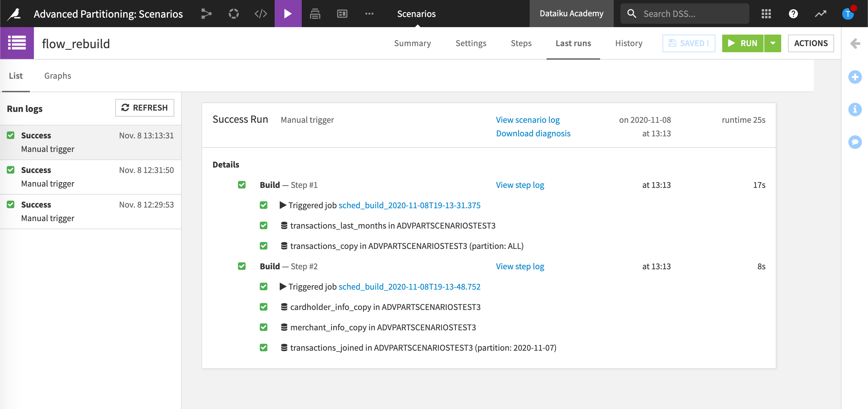The height and width of the screenshot is (409, 868).
Task: Open the Flow icon in top navigation
Action: coord(206,14)
